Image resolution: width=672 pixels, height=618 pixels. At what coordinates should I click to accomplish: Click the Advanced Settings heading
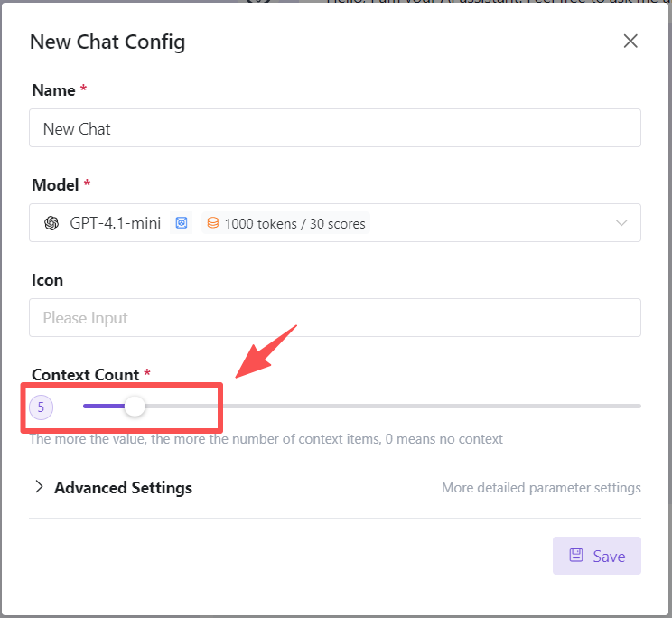coord(123,488)
